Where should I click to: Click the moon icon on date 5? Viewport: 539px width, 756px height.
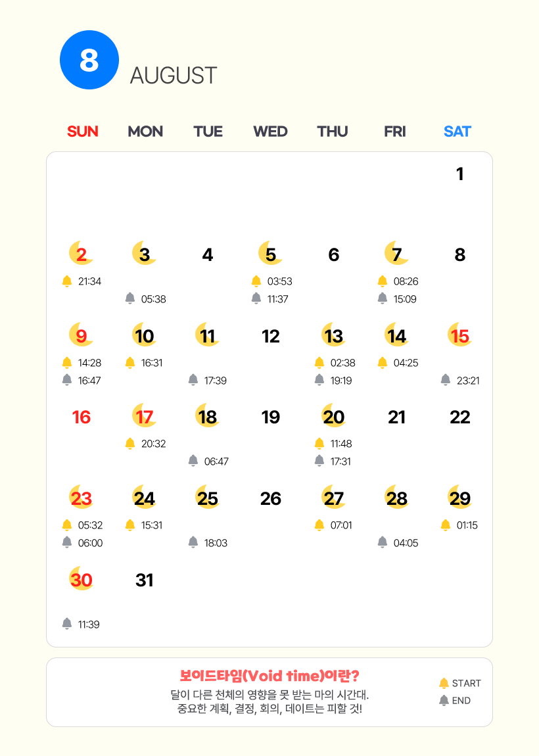pos(270,253)
